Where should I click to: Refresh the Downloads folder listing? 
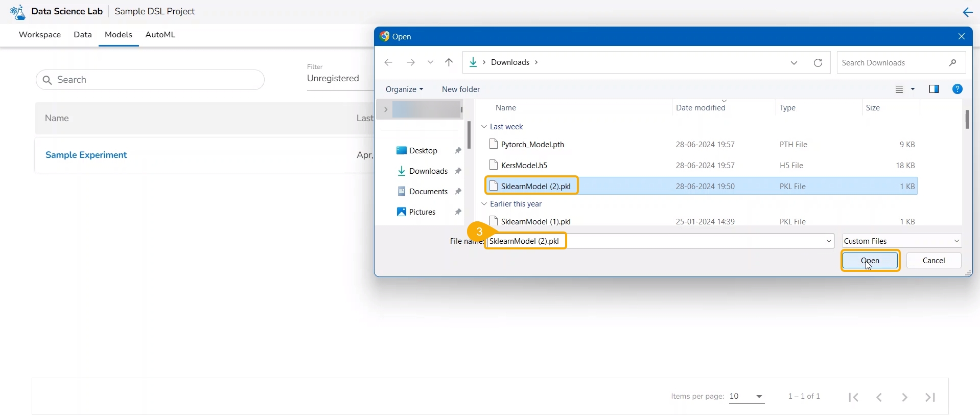pos(818,63)
